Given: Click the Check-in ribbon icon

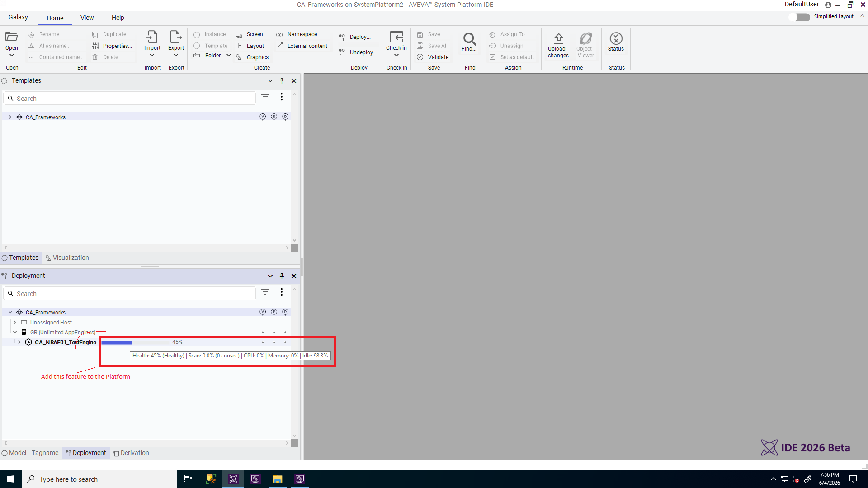Looking at the screenshot, I should (x=396, y=37).
